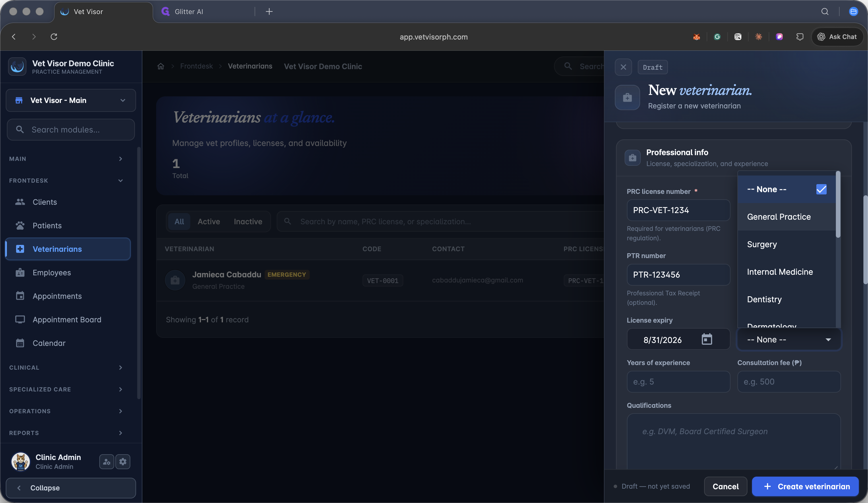
Task: Choose General Practice specialization
Action: click(786, 217)
